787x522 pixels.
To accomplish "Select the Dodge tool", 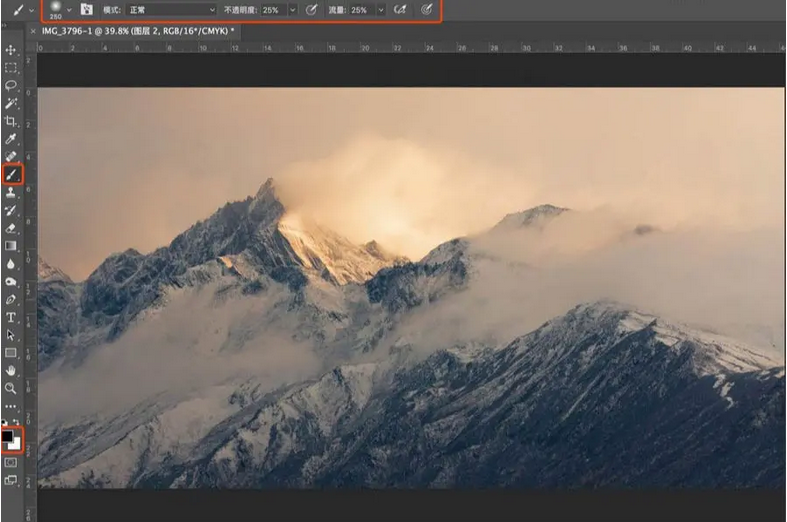I will pyautogui.click(x=11, y=282).
